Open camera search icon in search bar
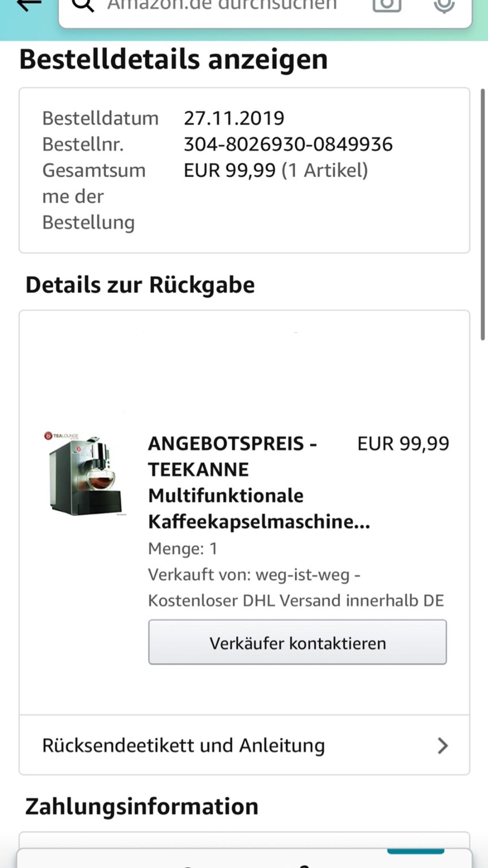Image resolution: width=488 pixels, height=868 pixels. [387, 5]
